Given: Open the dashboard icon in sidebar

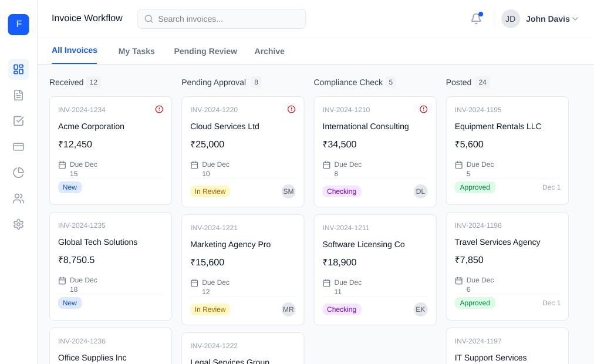Looking at the screenshot, I should (x=18, y=69).
